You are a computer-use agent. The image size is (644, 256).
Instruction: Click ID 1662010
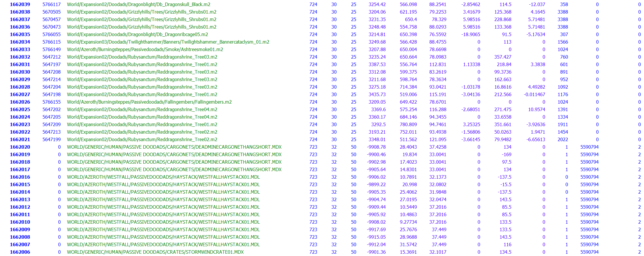point(20,222)
